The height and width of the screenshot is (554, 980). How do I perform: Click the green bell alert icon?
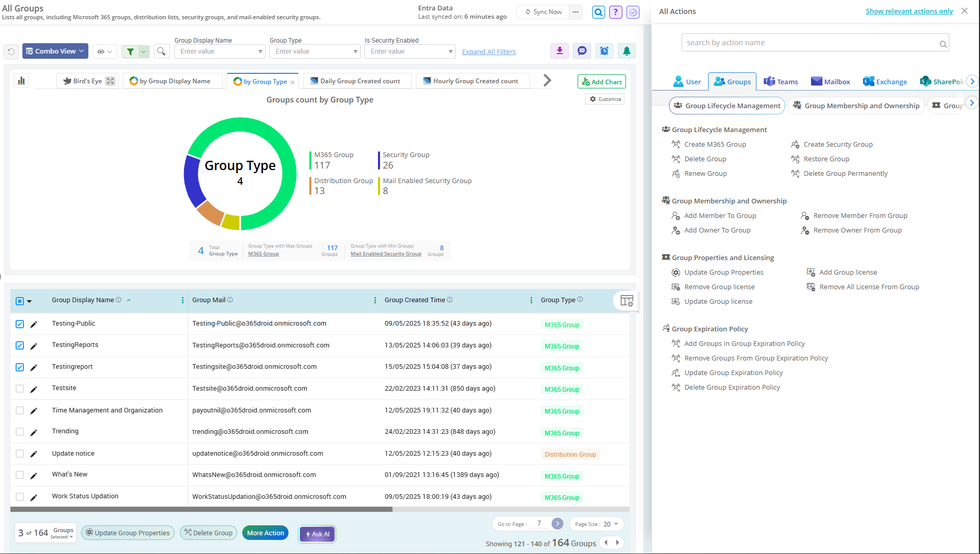coord(626,51)
